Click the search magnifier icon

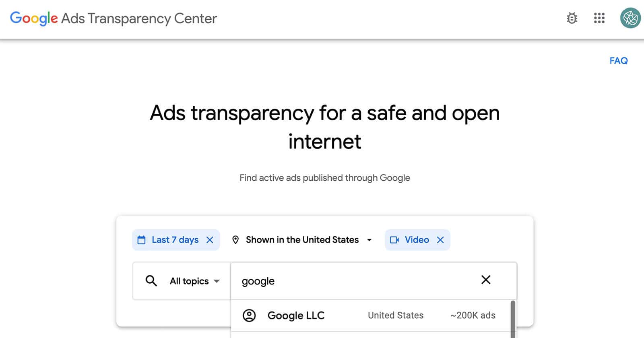tap(151, 281)
